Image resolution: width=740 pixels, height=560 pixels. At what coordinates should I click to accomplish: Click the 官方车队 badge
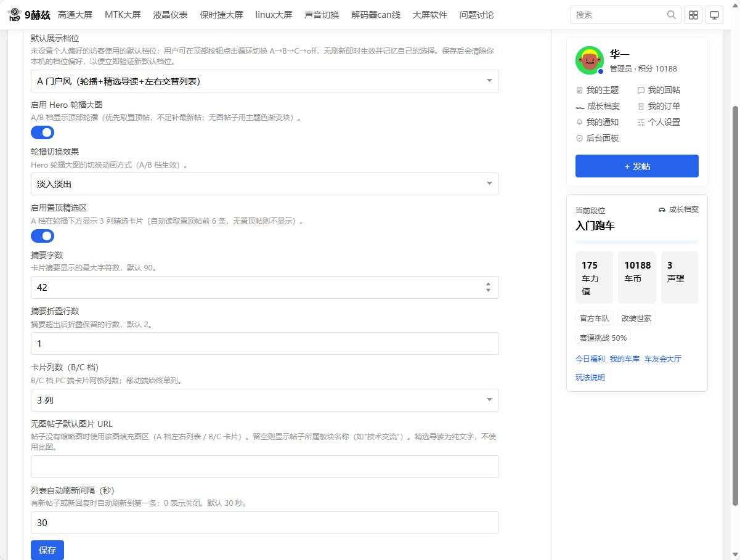(595, 319)
